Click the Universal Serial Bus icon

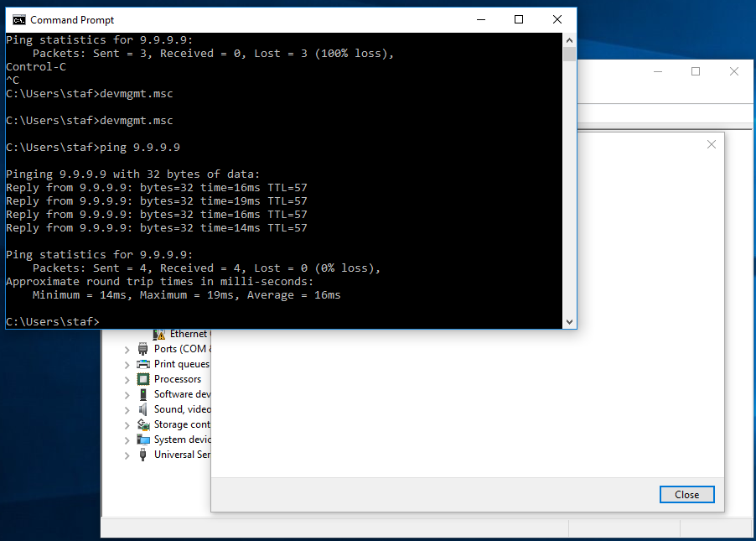click(142, 455)
